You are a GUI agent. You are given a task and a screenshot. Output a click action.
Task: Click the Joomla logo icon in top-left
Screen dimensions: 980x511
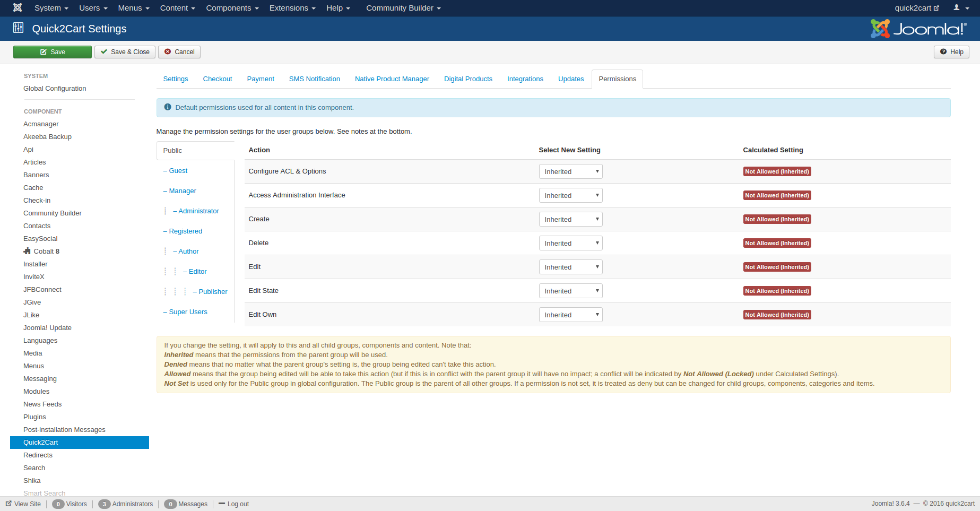click(18, 8)
